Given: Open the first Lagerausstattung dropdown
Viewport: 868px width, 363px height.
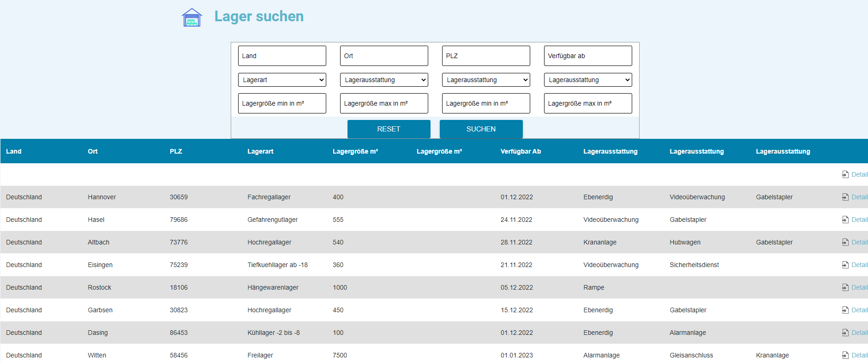Looking at the screenshot, I should 384,80.
